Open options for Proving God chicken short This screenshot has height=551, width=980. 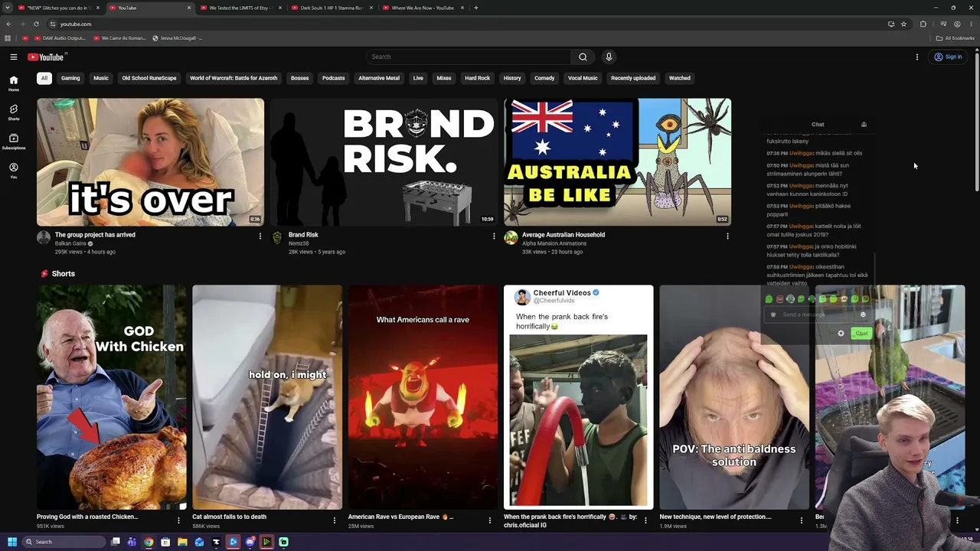pyautogui.click(x=178, y=520)
